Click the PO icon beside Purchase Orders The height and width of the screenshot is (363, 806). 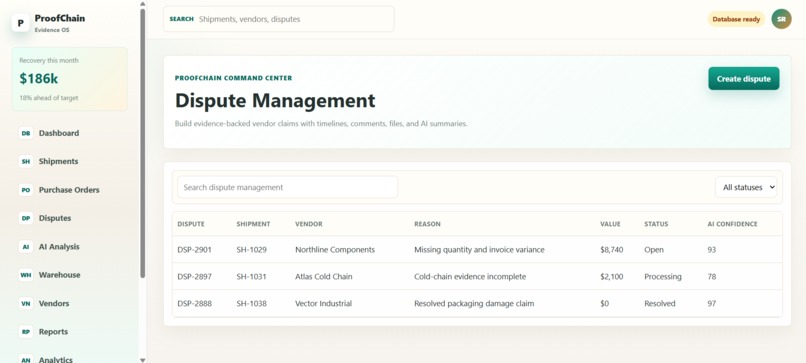[26, 190]
